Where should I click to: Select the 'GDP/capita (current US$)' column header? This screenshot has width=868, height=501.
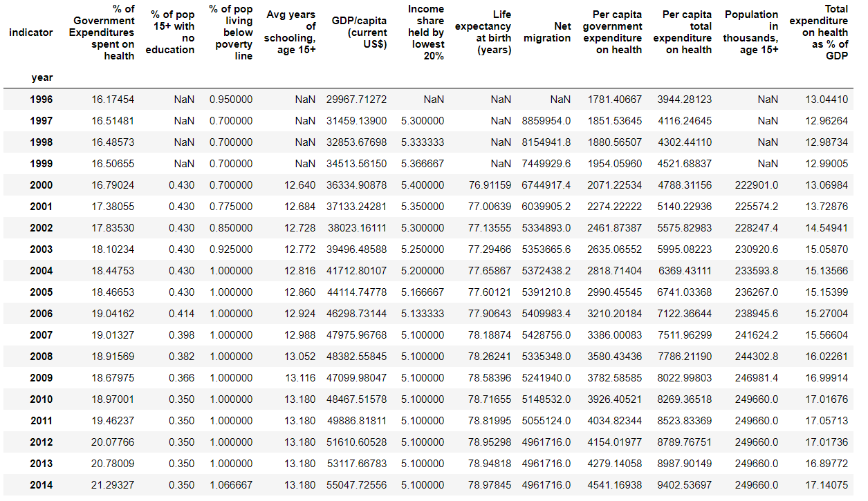pyautogui.click(x=359, y=32)
